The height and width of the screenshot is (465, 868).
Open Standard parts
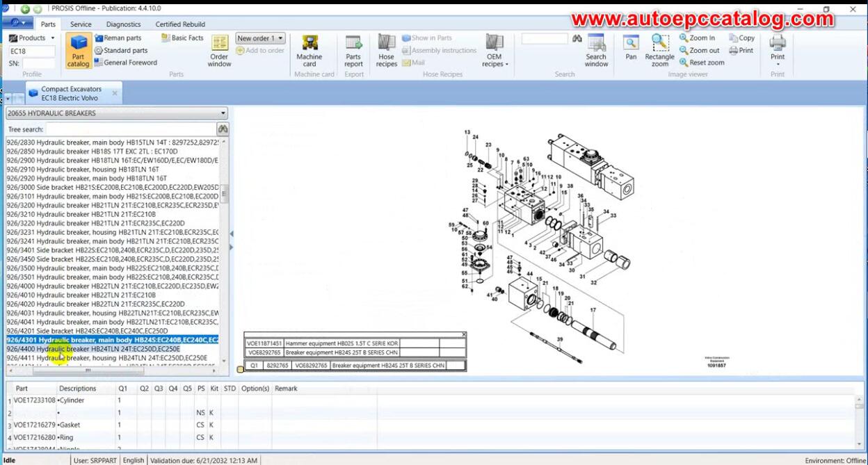click(x=120, y=50)
